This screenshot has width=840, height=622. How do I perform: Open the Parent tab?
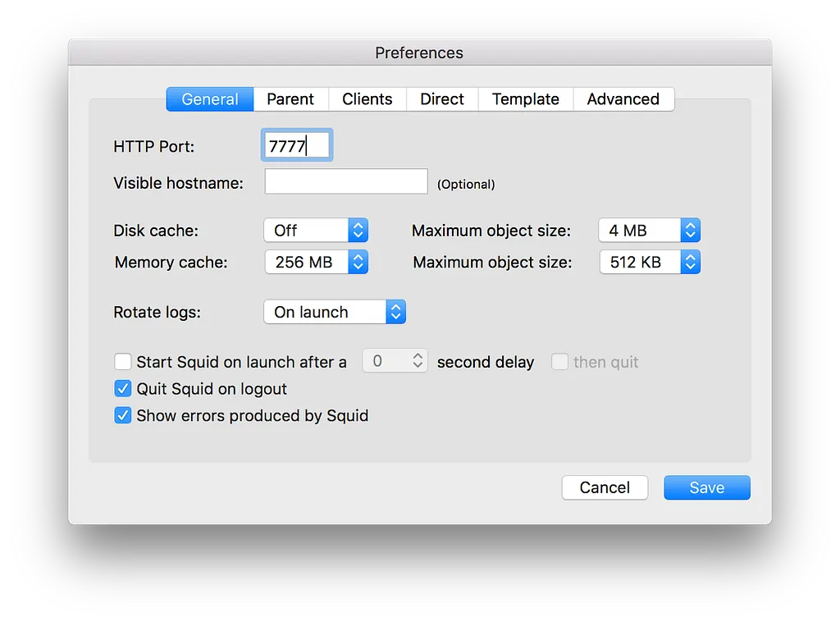coord(290,99)
